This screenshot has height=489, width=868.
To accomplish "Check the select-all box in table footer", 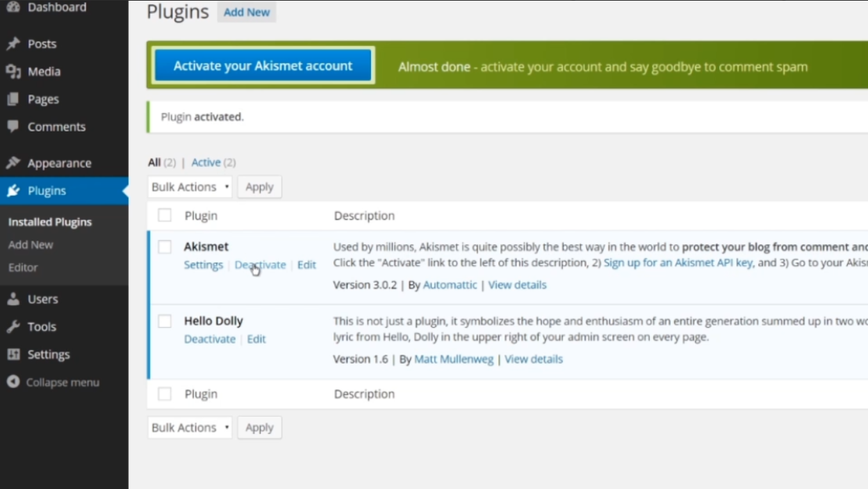I will coord(165,394).
